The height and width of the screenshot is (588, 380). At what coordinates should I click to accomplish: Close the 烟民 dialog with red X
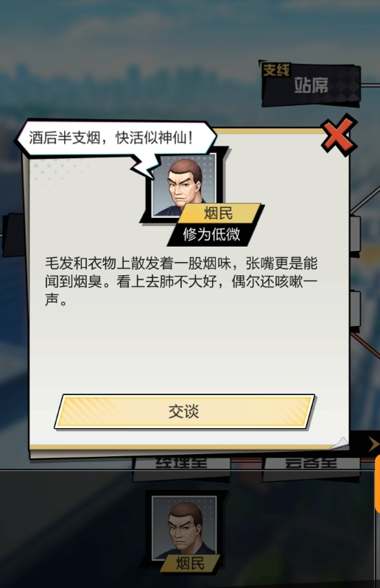[339, 135]
